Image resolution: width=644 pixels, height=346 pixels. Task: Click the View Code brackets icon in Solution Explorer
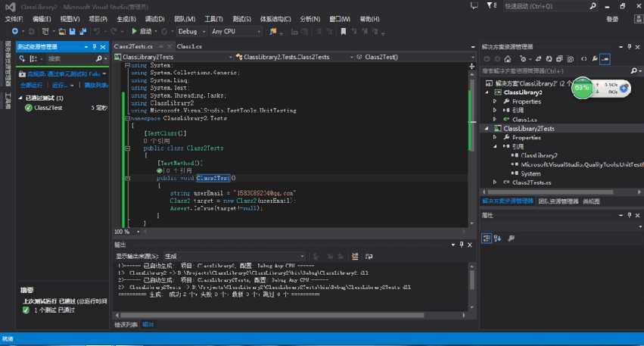point(583,59)
